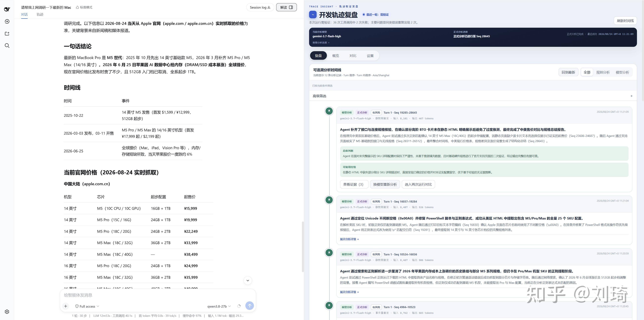644x320 pixels.
Task: Select the 复盘 tab
Action: pyautogui.click(x=318, y=56)
